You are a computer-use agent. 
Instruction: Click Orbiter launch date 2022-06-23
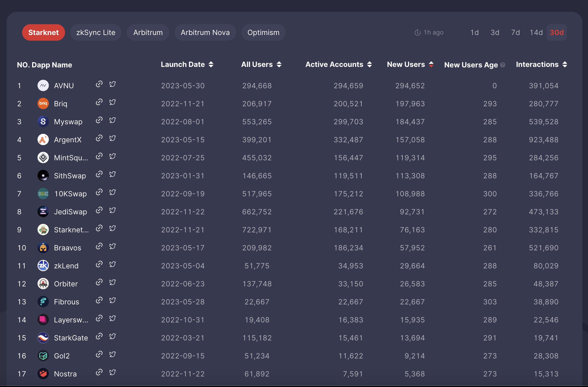183,284
